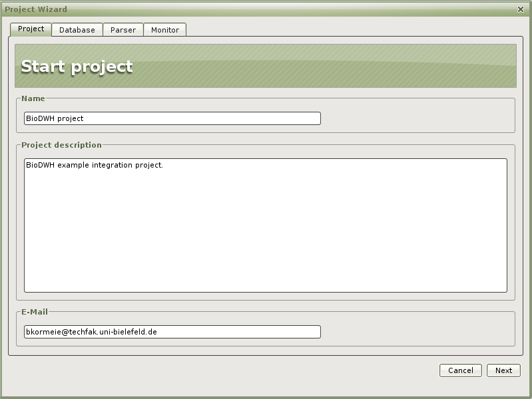Click the E-Mail input field
Viewport: 532px width, 399px height.
(x=172, y=332)
